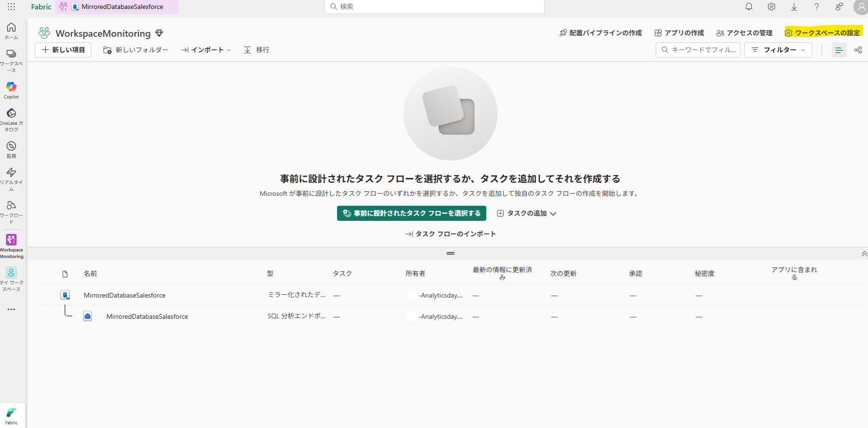Image resolution: width=868 pixels, height=428 pixels.
Task: Open notifications bell icon
Action: point(749,7)
